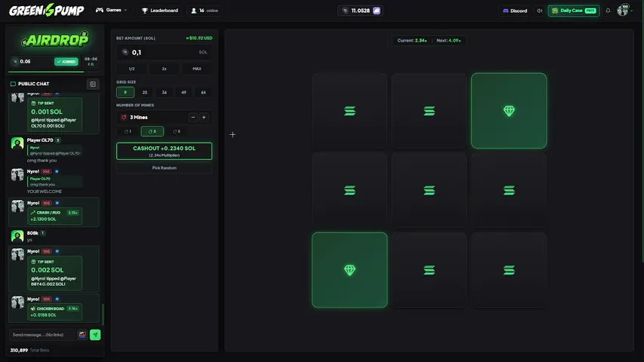
Task: Open Player OL70's green avatar
Action: (x=17, y=143)
